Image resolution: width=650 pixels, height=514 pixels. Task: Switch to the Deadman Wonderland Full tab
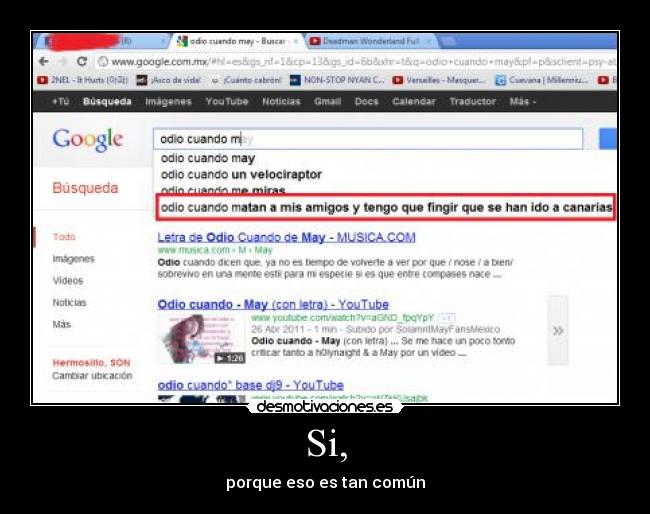[370, 41]
